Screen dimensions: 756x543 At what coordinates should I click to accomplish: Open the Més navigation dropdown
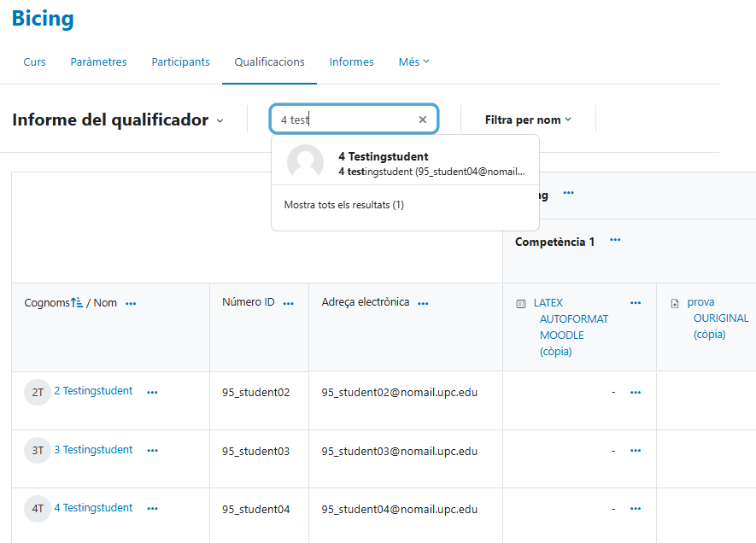(413, 62)
